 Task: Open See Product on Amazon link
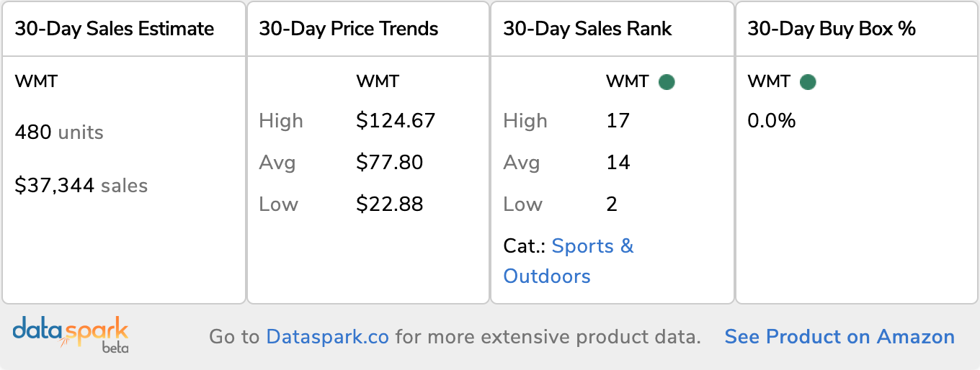click(x=839, y=337)
